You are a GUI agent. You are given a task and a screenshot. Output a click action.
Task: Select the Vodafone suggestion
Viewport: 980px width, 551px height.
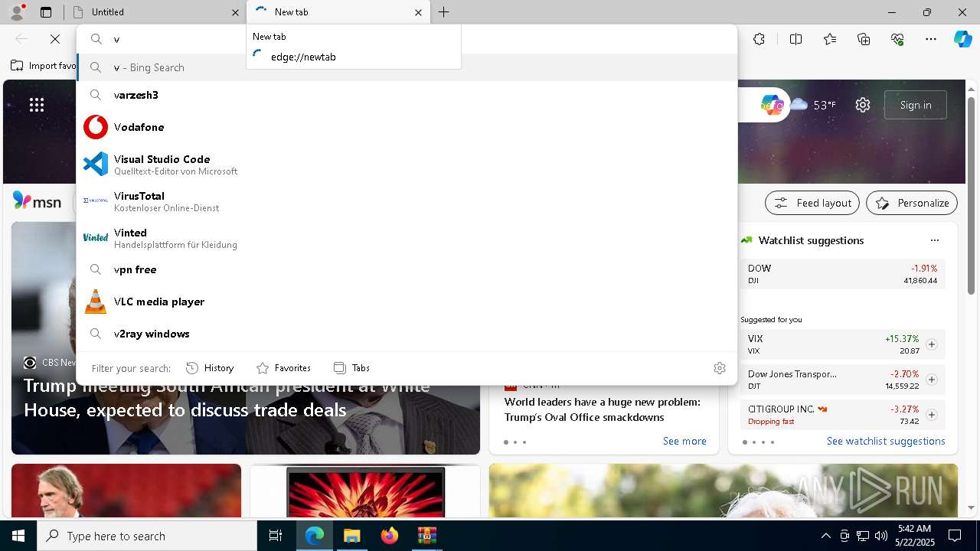[407, 127]
